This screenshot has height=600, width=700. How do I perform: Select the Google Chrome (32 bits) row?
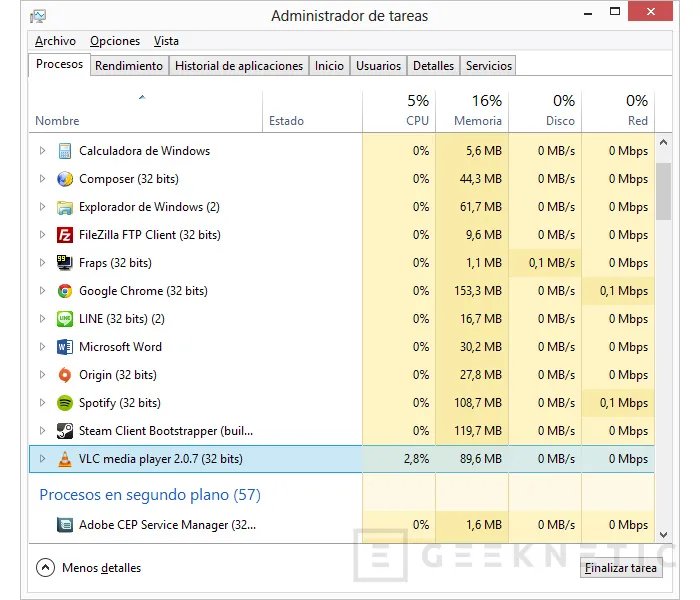[x=342, y=291]
